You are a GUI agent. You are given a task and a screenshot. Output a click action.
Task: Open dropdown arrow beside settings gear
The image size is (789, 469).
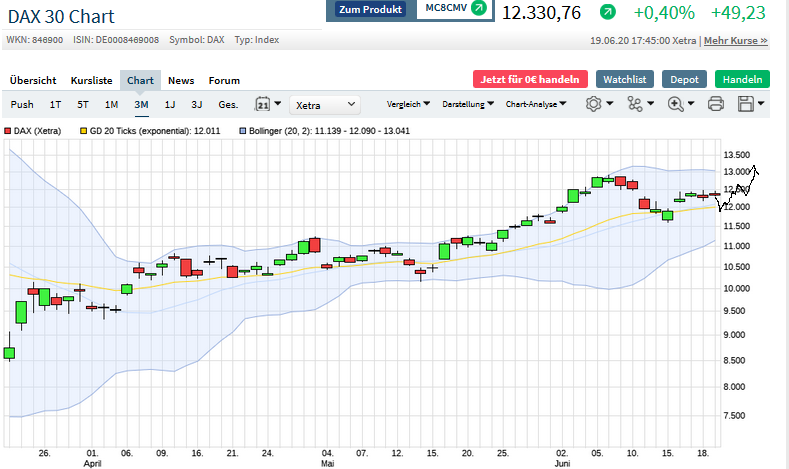coord(610,103)
